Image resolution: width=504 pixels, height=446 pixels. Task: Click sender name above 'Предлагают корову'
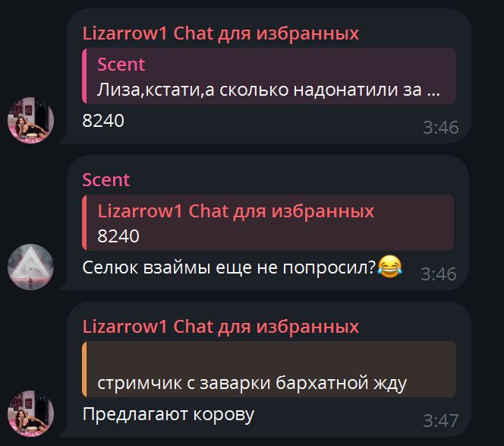coord(220,326)
